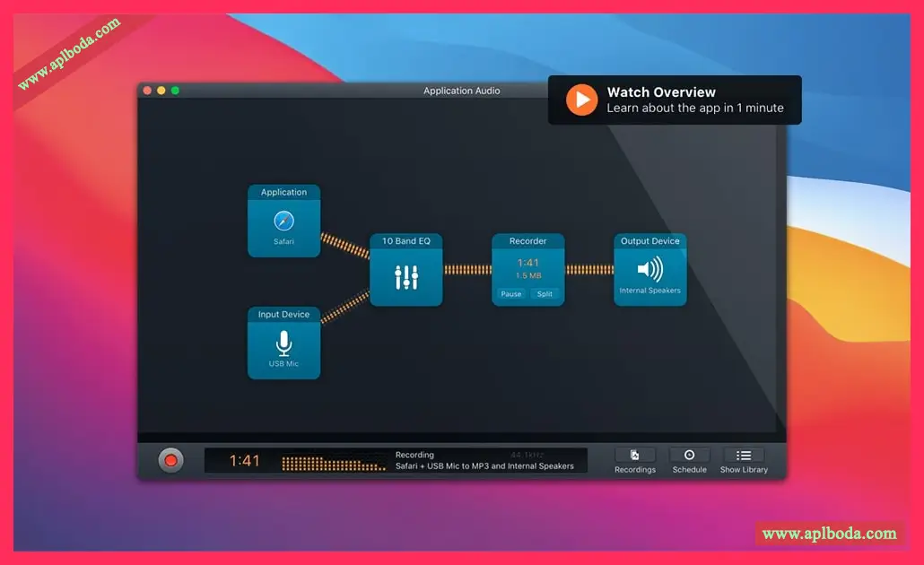Click the Recorder block title
The width and height of the screenshot is (924, 565).
pyautogui.click(x=528, y=241)
